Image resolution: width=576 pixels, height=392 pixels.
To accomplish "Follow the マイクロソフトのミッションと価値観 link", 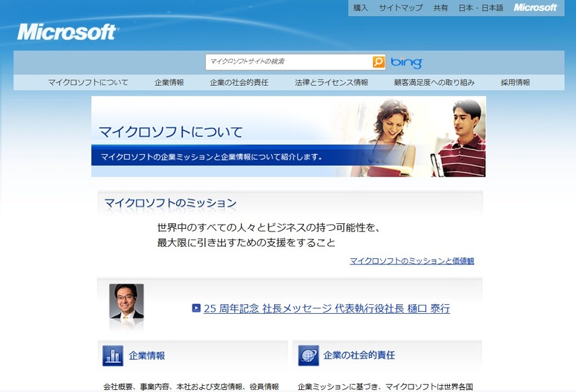I will [411, 261].
